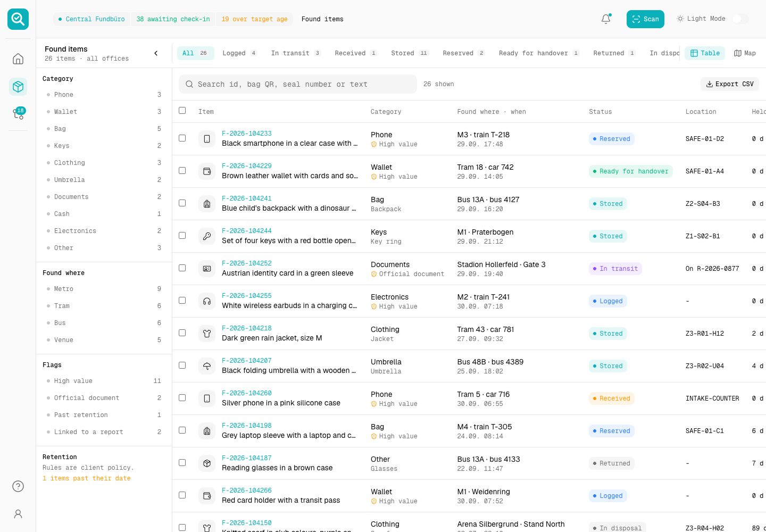
Task: Click the search magnifier icon
Action: [189, 84]
